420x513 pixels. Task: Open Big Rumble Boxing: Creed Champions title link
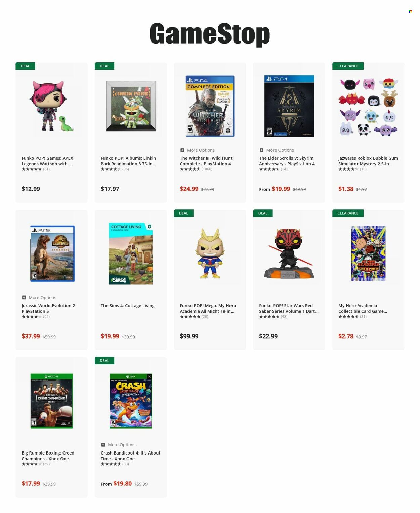pyautogui.click(x=48, y=456)
